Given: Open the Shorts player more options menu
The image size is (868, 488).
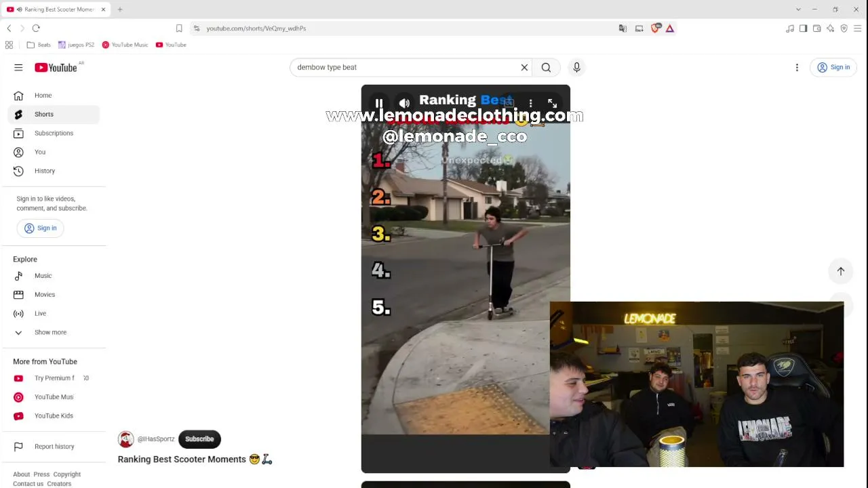Looking at the screenshot, I should pyautogui.click(x=530, y=103).
